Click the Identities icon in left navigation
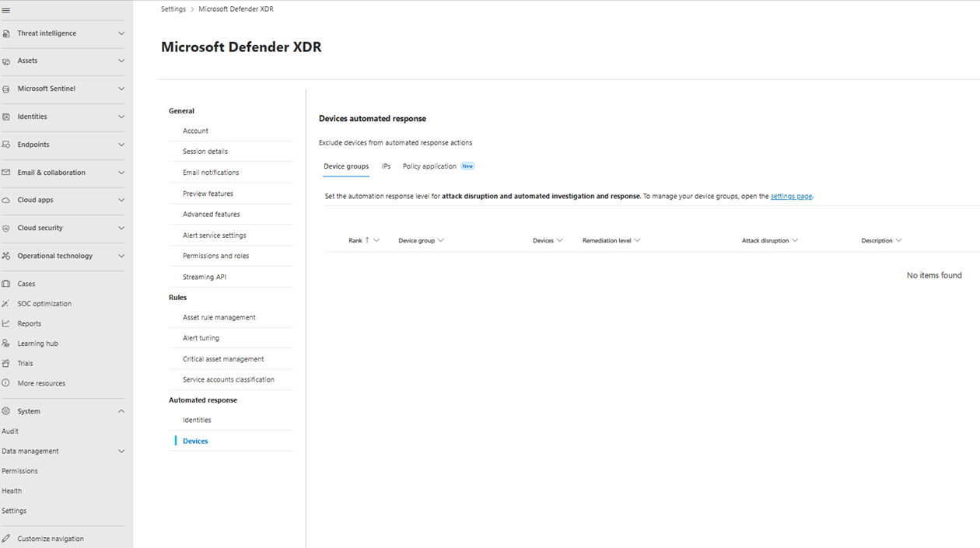 [6, 117]
